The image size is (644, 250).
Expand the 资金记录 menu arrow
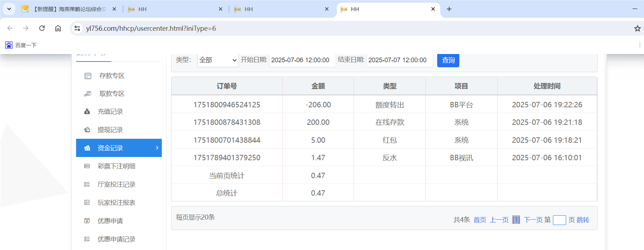click(157, 148)
